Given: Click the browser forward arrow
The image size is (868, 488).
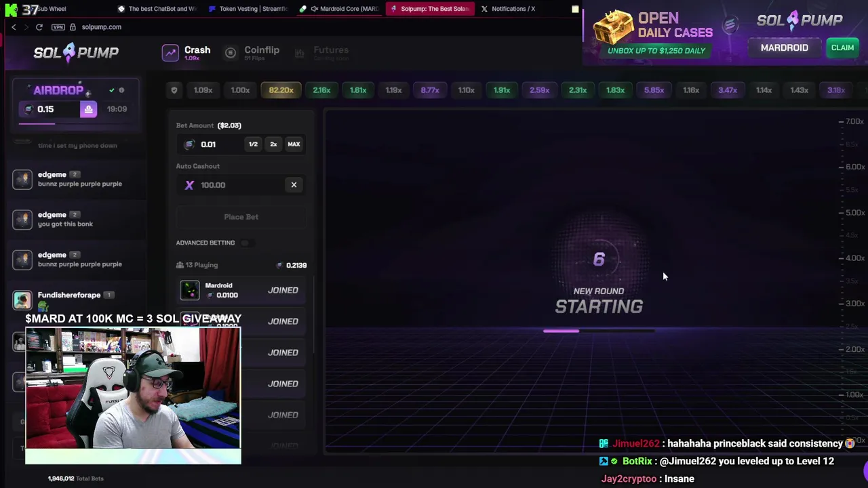Looking at the screenshot, I should coord(26,27).
